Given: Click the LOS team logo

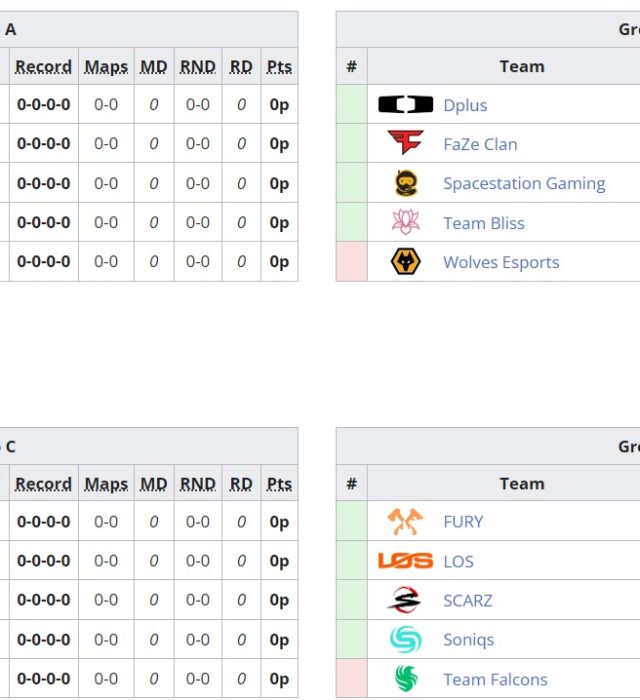Looking at the screenshot, I should (x=405, y=561).
